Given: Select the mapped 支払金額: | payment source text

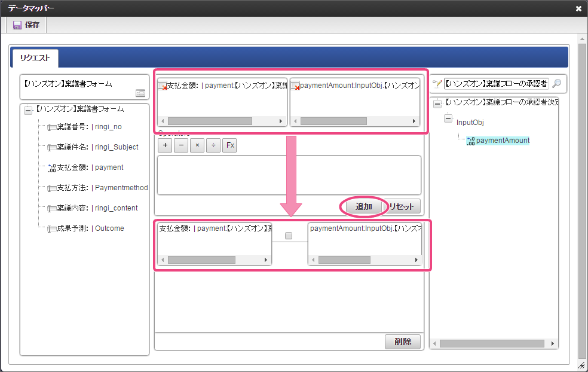Looking at the screenshot, I should click(215, 228).
